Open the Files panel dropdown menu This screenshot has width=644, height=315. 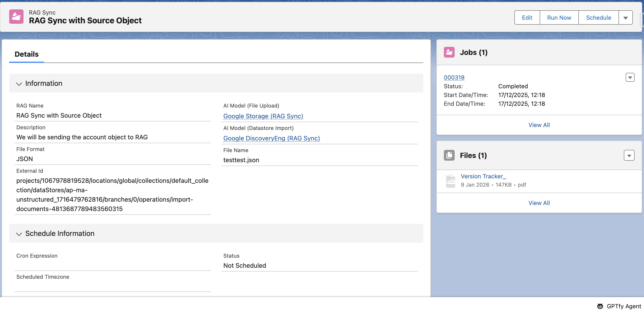[629, 155]
